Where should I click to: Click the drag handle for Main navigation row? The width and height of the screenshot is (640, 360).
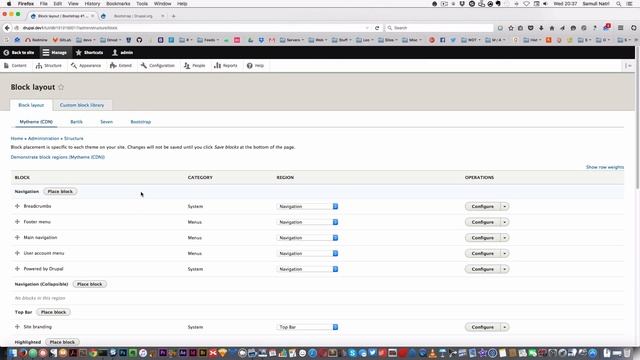pos(17,237)
